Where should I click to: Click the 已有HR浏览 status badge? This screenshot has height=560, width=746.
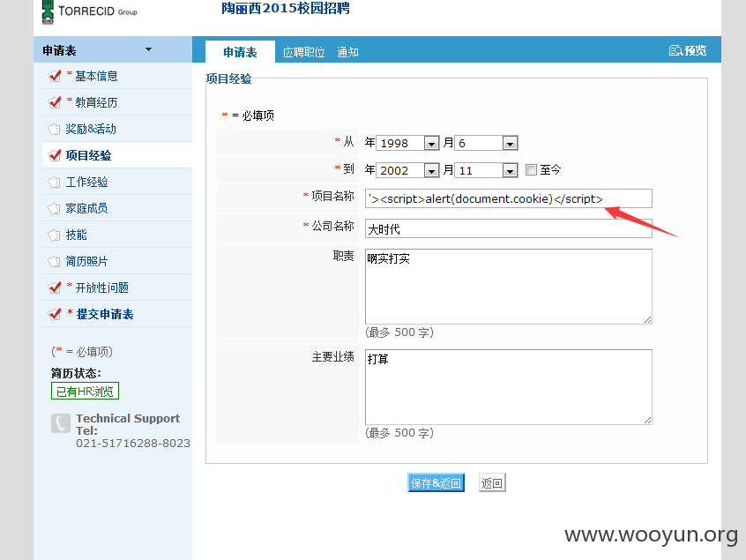pos(85,391)
